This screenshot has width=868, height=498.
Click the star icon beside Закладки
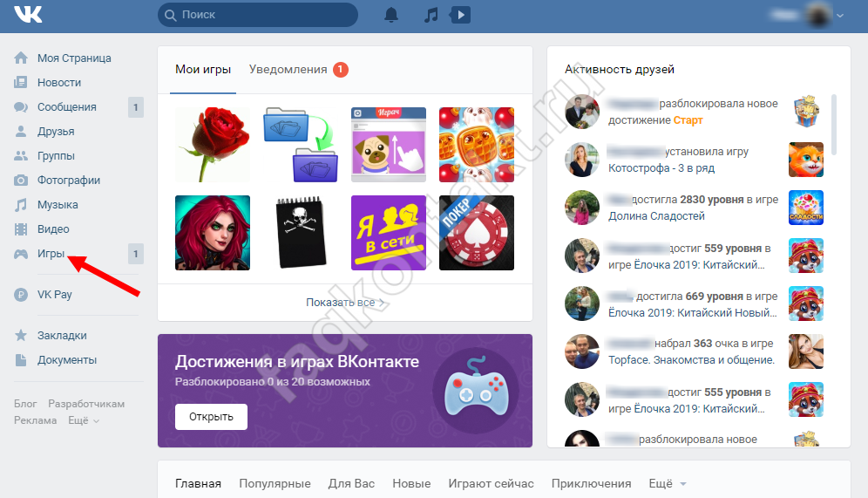coord(21,335)
